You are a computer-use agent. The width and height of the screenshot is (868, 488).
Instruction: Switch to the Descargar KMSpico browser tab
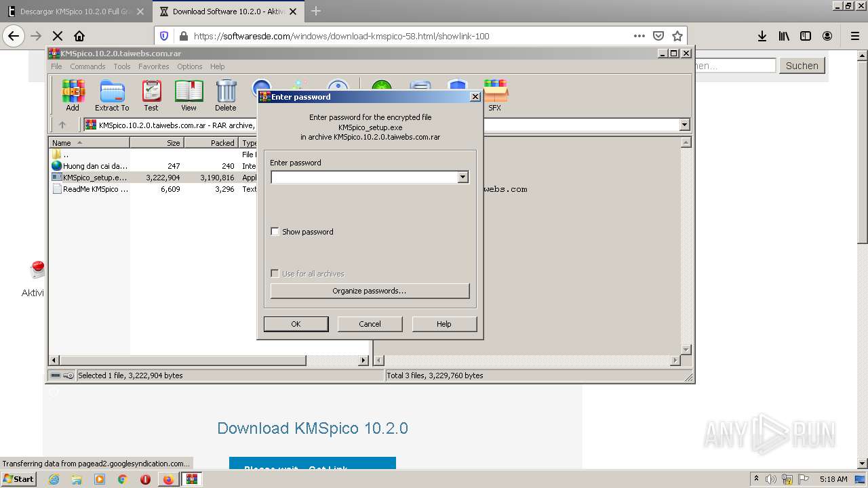(x=75, y=12)
